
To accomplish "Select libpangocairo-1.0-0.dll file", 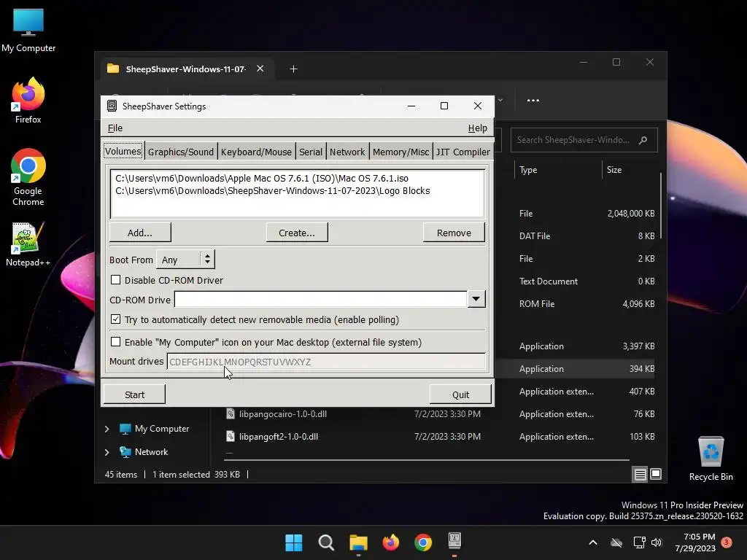I will [283, 414].
